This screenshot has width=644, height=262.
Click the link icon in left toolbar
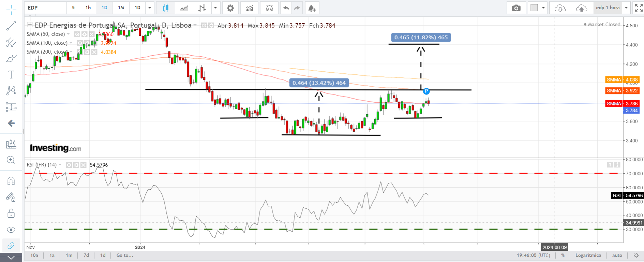(11, 245)
